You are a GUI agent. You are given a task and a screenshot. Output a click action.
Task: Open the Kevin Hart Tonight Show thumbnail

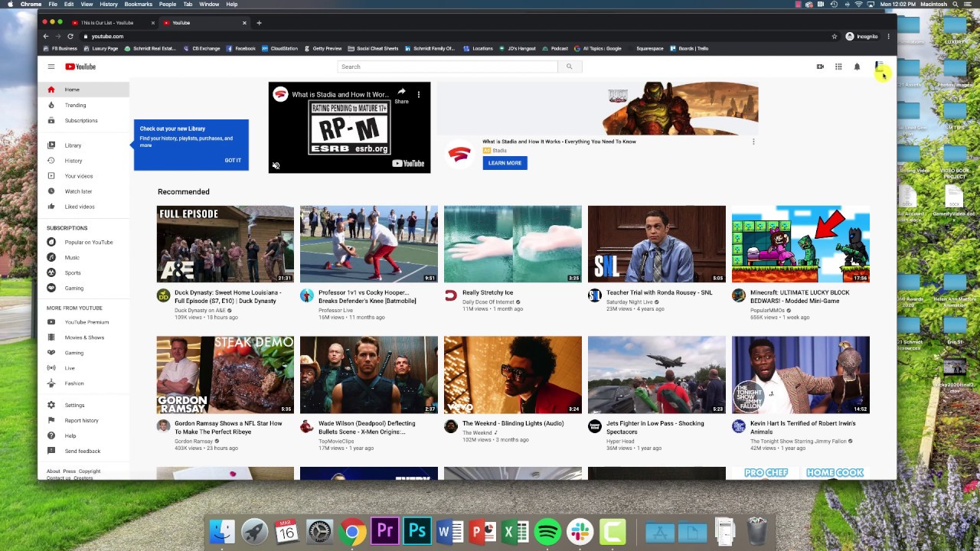801,375
